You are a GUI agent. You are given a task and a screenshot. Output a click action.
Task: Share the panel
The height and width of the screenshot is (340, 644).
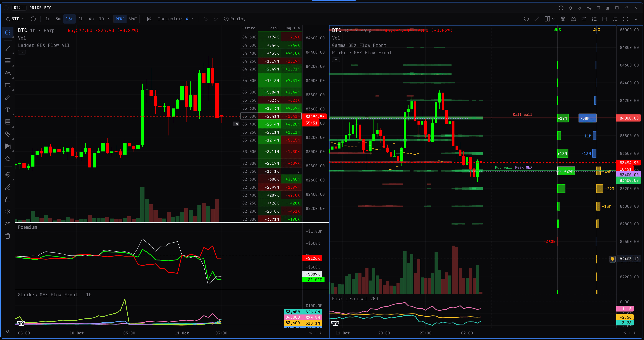click(589, 8)
